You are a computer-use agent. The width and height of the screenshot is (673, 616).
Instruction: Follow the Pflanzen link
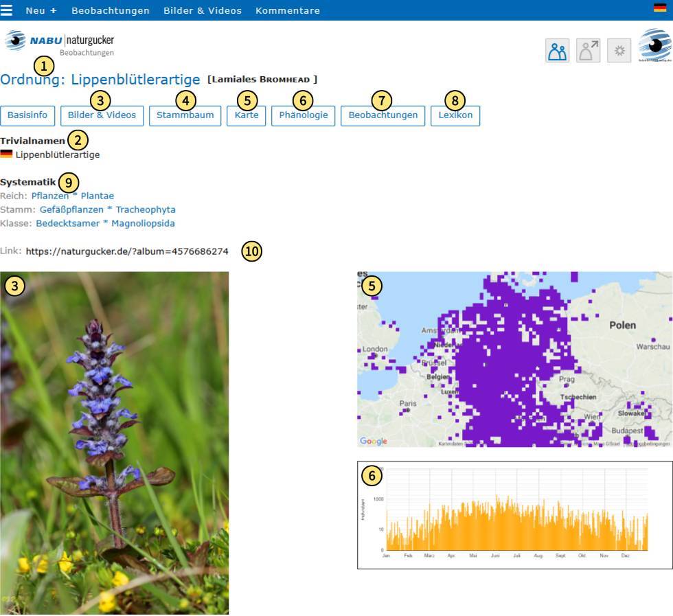pyautogui.click(x=49, y=196)
